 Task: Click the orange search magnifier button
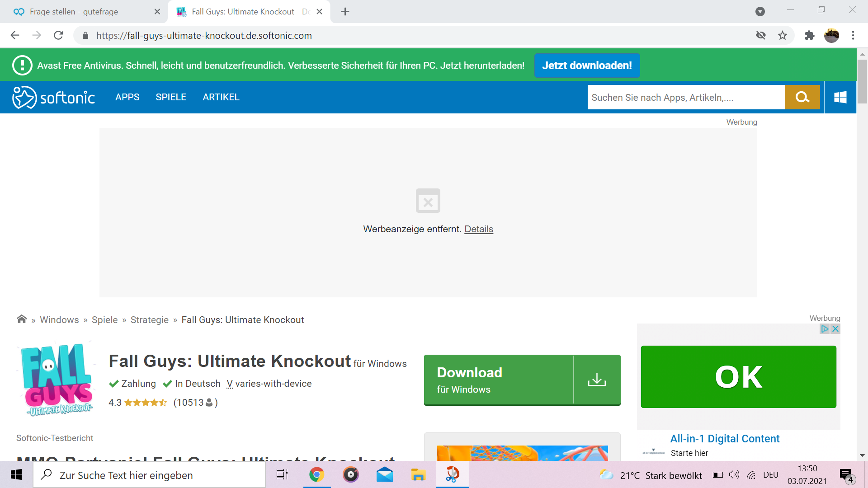802,97
